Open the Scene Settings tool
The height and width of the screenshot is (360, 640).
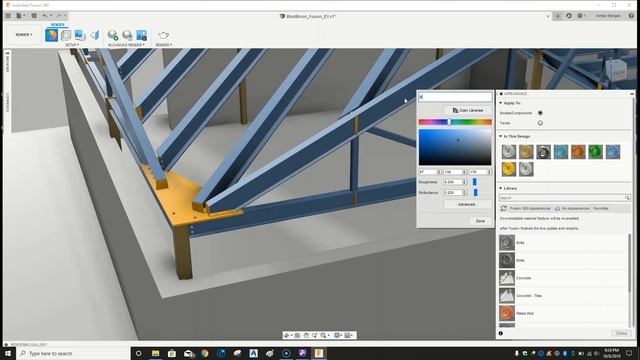[x=66, y=35]
